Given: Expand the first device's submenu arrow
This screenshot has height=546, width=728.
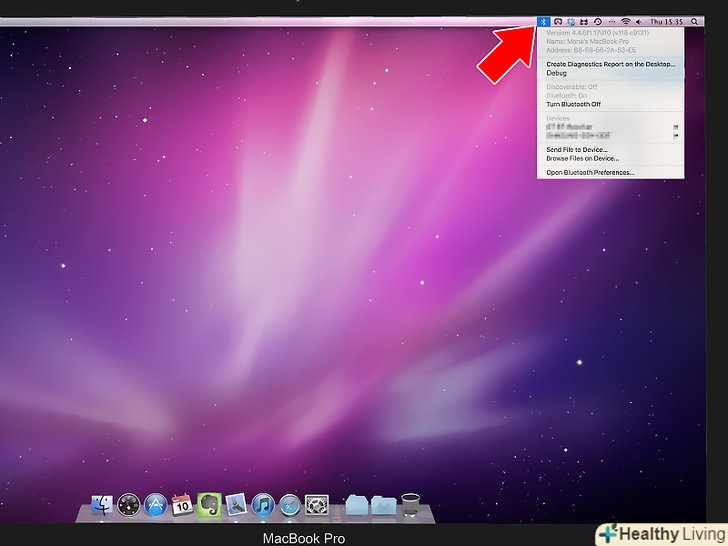Looking at the screenshot, I should 676,127.
